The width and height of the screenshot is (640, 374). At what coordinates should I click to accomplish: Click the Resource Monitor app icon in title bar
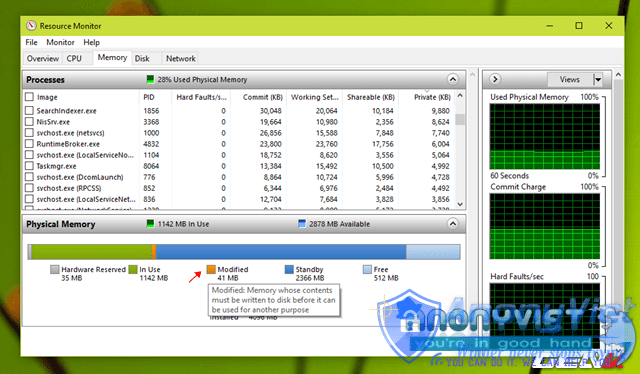tap(31, 26)
